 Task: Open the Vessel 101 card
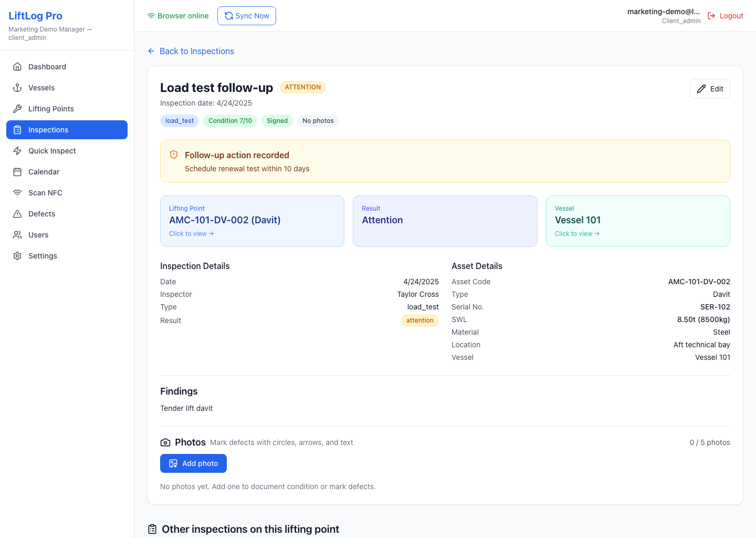pos(638,221)
